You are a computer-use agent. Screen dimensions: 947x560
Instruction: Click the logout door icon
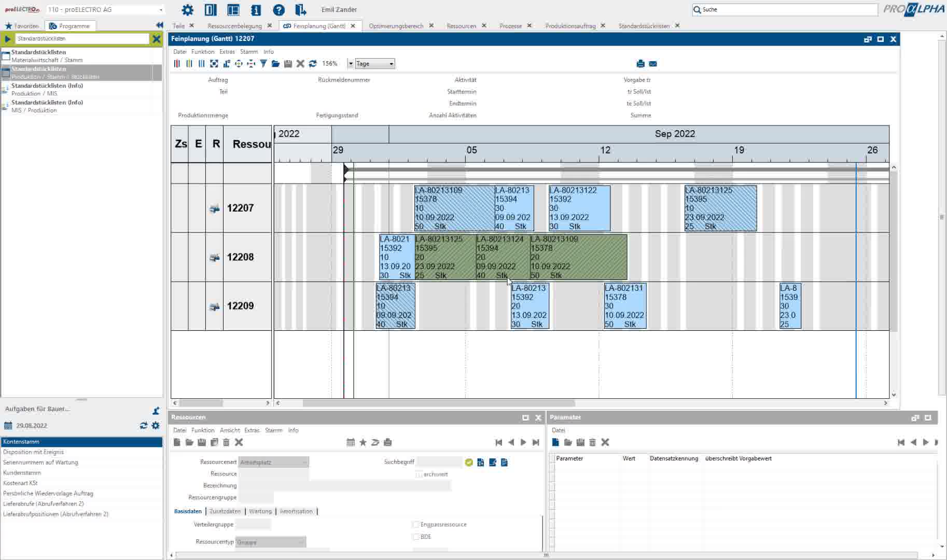301,10
